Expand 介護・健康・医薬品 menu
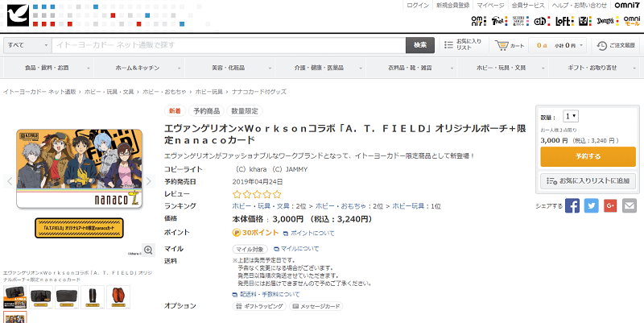 click(x=320, y=68)
